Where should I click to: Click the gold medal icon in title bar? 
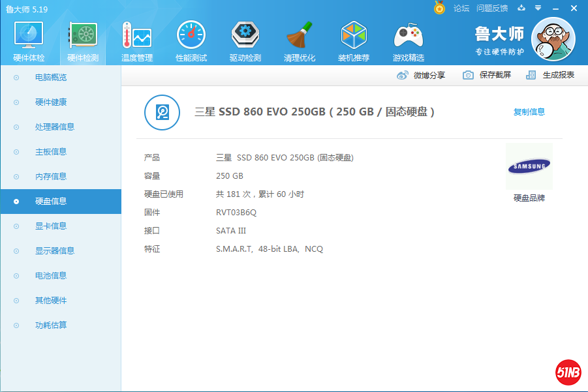pos(439,8)
